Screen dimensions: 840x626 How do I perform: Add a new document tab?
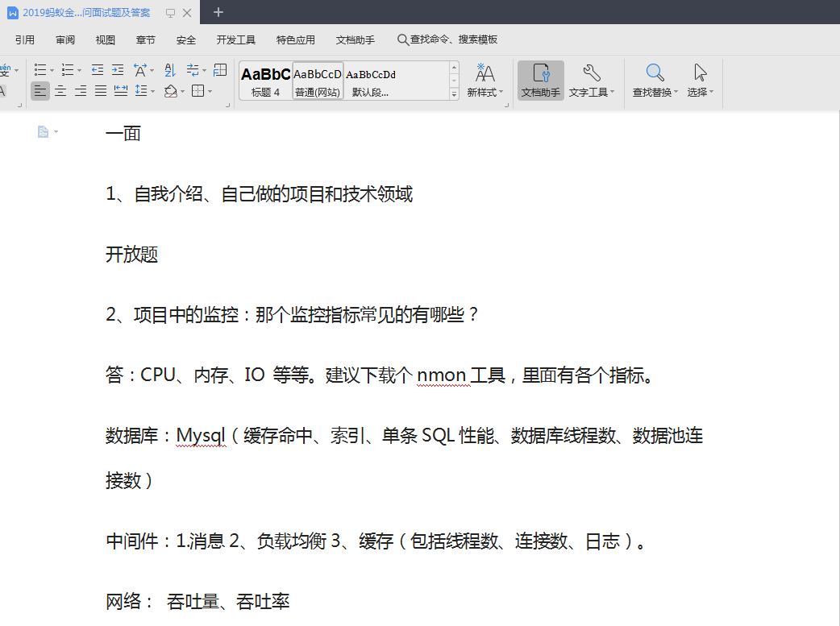pyautogui.click(x=218, y=12)
